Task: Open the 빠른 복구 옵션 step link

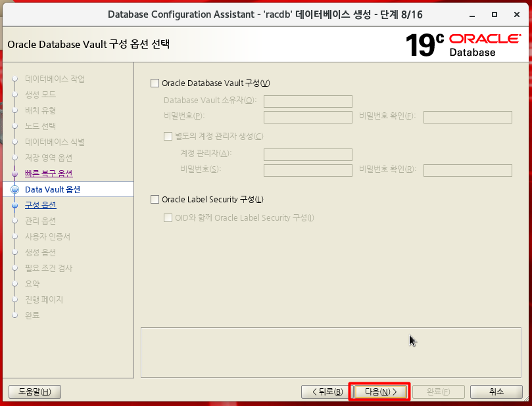Action: pyautogui.click(x=49, y=173)
